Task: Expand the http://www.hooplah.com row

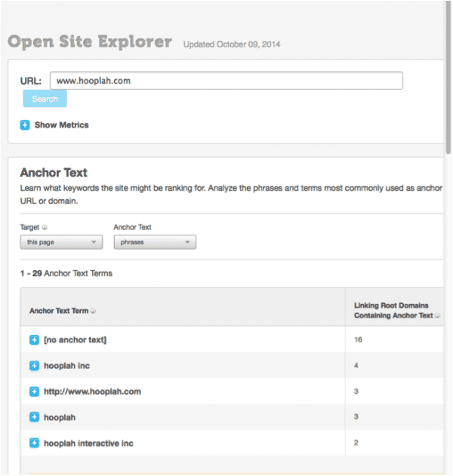Action: coord(34,392)
